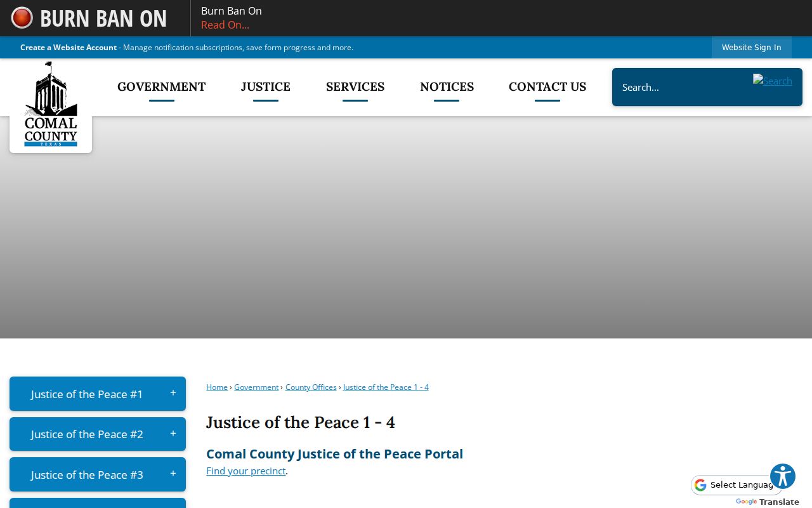Click the Website Sign In button
The height and width of the screenshot is (508, 812).
752,48
